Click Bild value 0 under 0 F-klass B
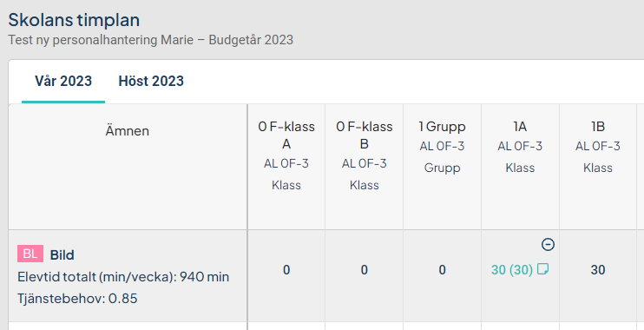 (x=365, y=270)
